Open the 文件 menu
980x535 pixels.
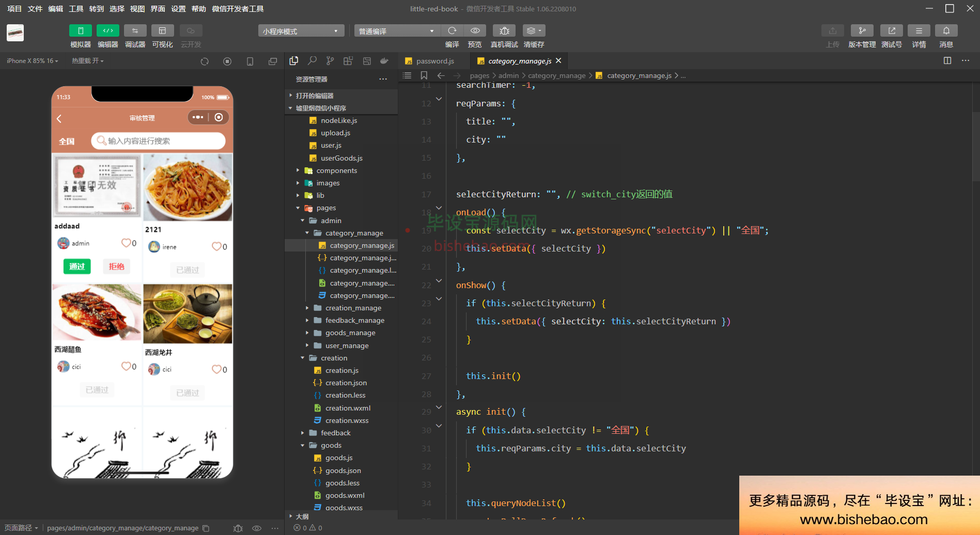(x=35, y=9)
